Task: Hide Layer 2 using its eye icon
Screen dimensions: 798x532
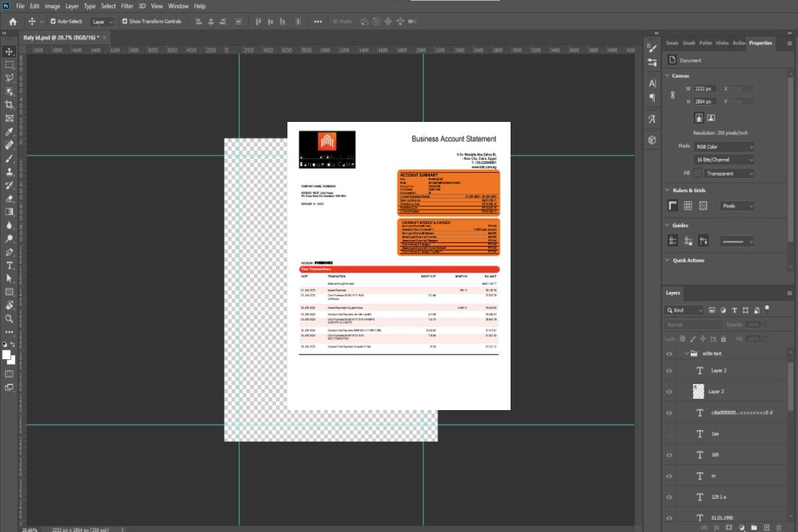Action: pyautogui.click(x=669, y=371)
